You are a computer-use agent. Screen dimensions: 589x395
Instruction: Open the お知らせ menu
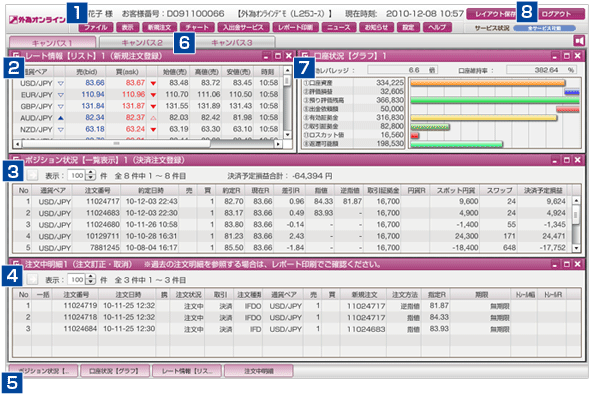[376, 27]
